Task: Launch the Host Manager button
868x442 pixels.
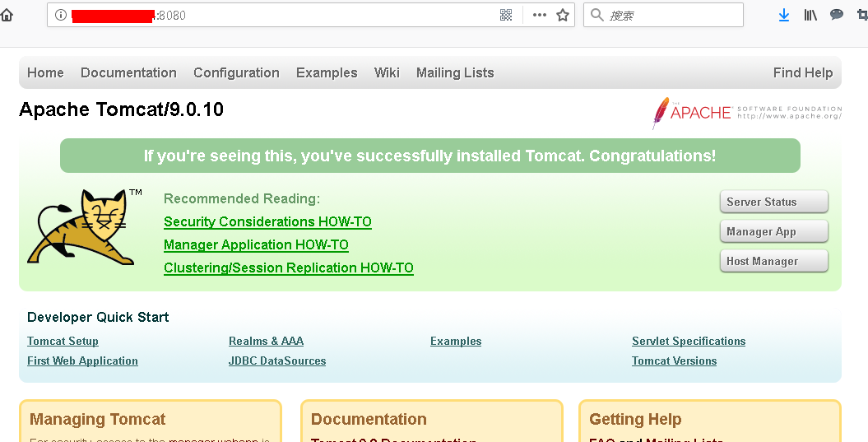Action: tap(773, 261)
